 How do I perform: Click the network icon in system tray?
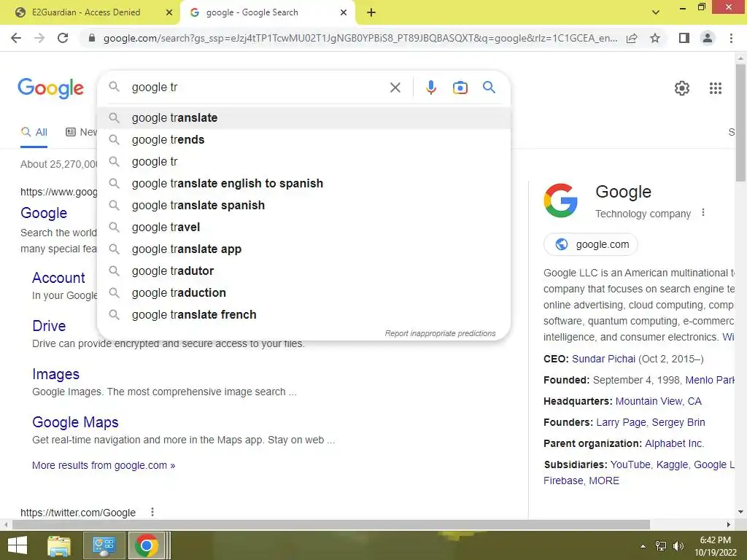coord(661,546)
